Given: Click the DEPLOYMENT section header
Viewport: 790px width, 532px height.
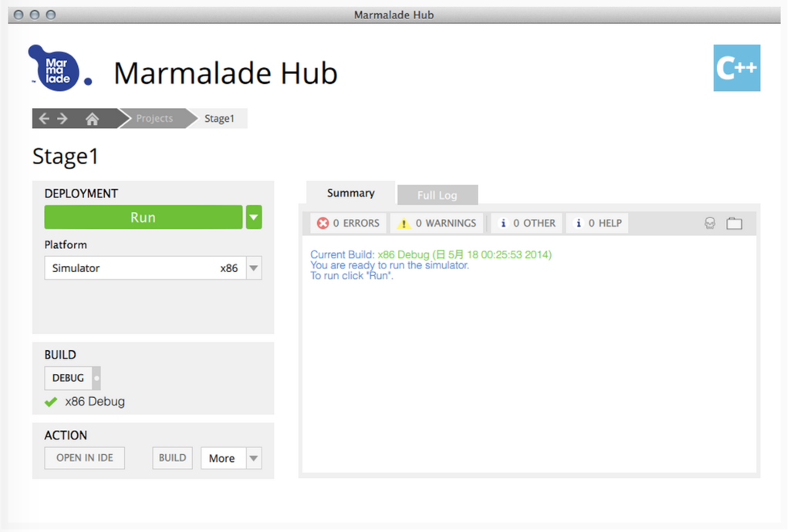Looking at the screenshot, I should tap(81, 194).
